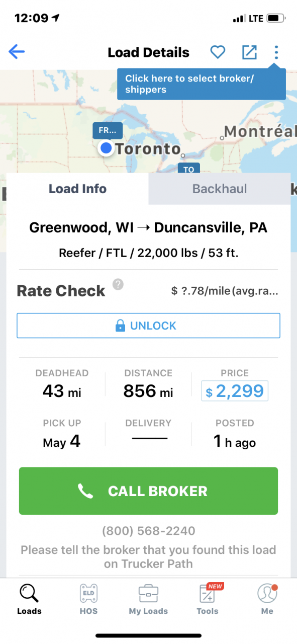The image size is (297, 644).
Task: Select the FR... origin map label
Action: 108,131
